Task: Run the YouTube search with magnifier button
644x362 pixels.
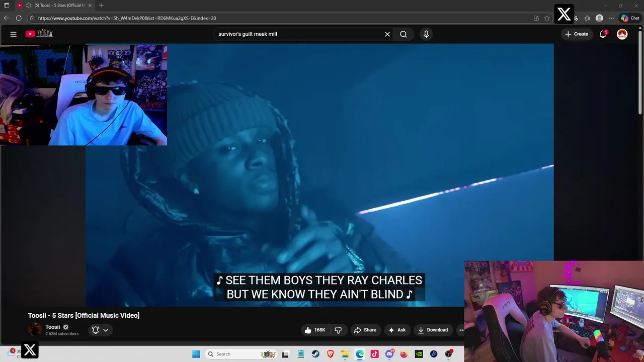Action: click(404, 34)
